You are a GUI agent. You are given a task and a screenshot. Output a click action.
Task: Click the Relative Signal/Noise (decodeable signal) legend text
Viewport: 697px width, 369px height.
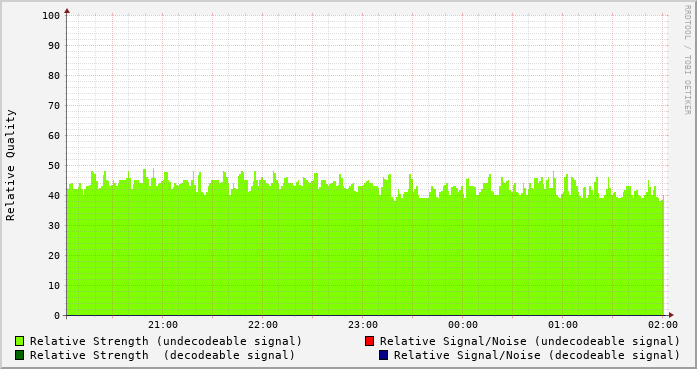click(537, 355)
